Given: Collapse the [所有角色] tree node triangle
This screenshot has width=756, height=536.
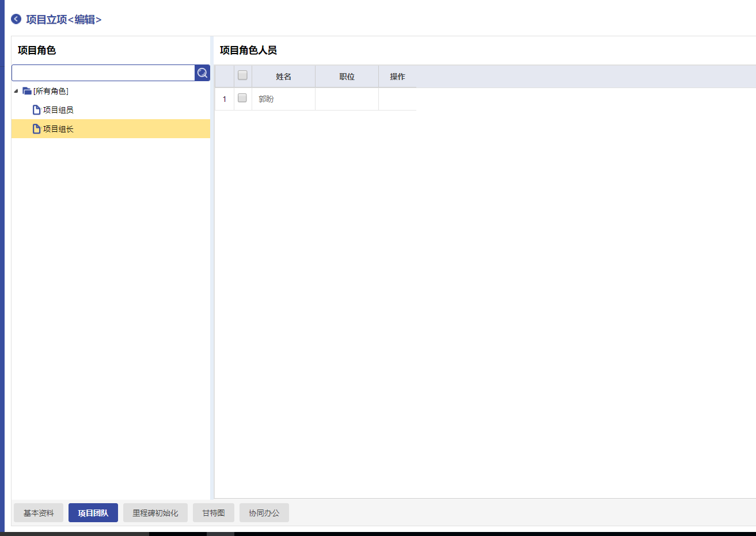Looking at the screenshot, I should (x=16, y=91).
